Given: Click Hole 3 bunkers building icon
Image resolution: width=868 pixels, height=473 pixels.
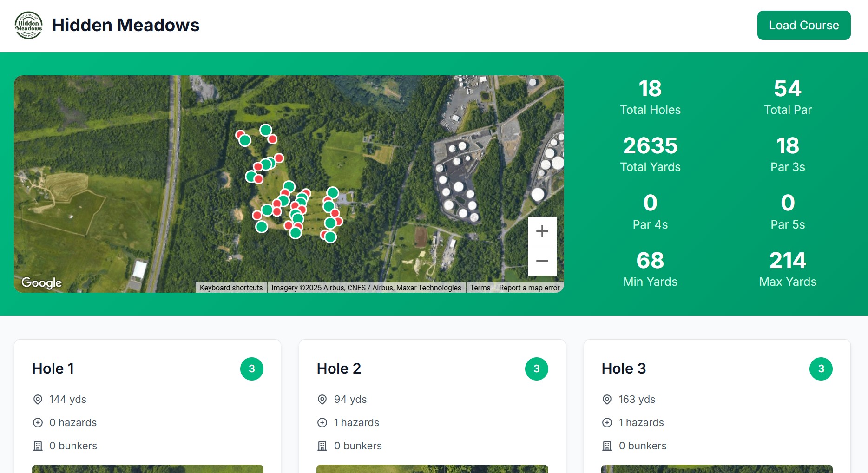Looking at the screenshot, I should 607,446.
